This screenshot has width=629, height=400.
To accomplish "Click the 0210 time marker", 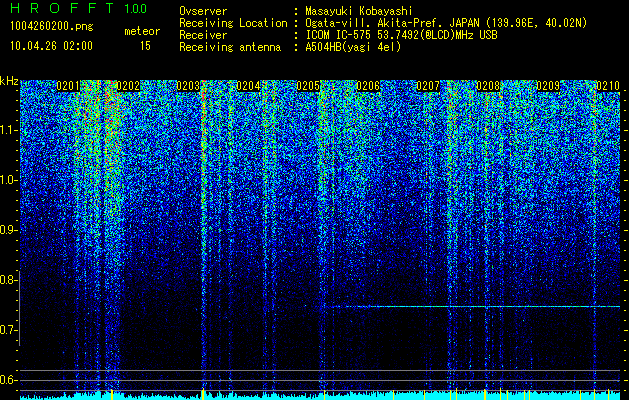I will 608,86.
